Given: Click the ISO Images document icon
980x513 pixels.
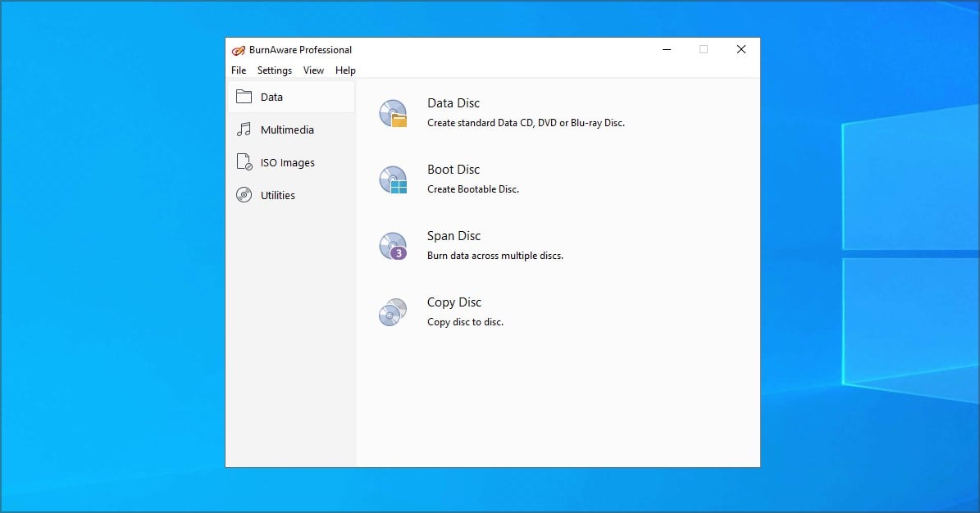Looking at the screenshot, I should 244,161.
